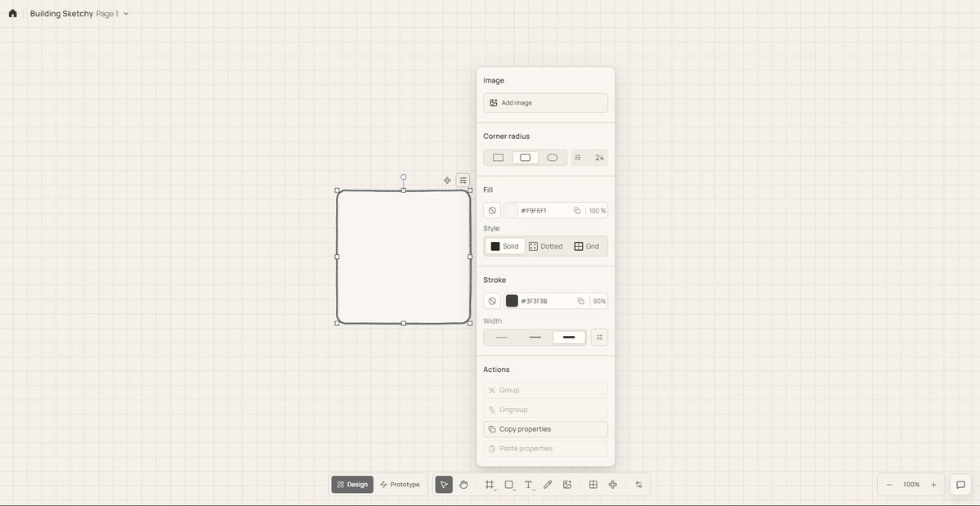The height and width of the screenshot is (506, 980).
Task: Edit corner radius value 24
Action: point(599,158)
